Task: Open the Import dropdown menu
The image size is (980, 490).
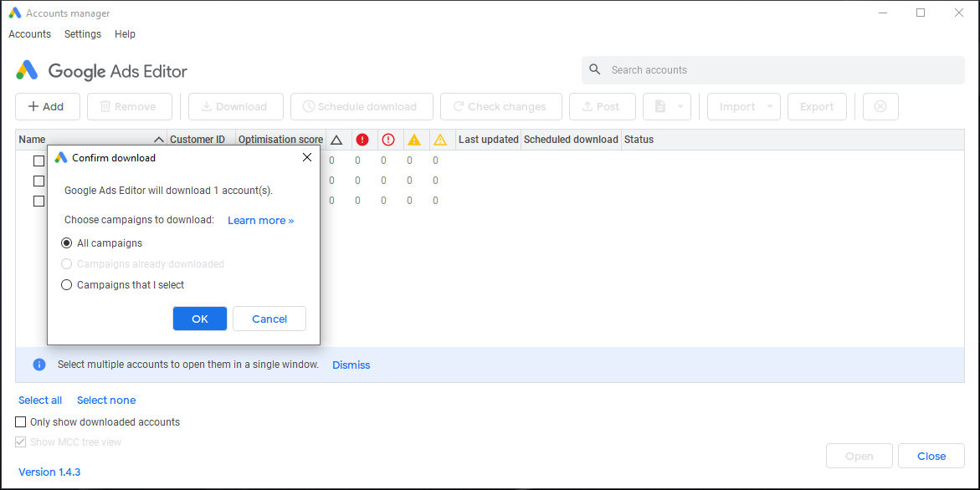Action: pos(769,106)
